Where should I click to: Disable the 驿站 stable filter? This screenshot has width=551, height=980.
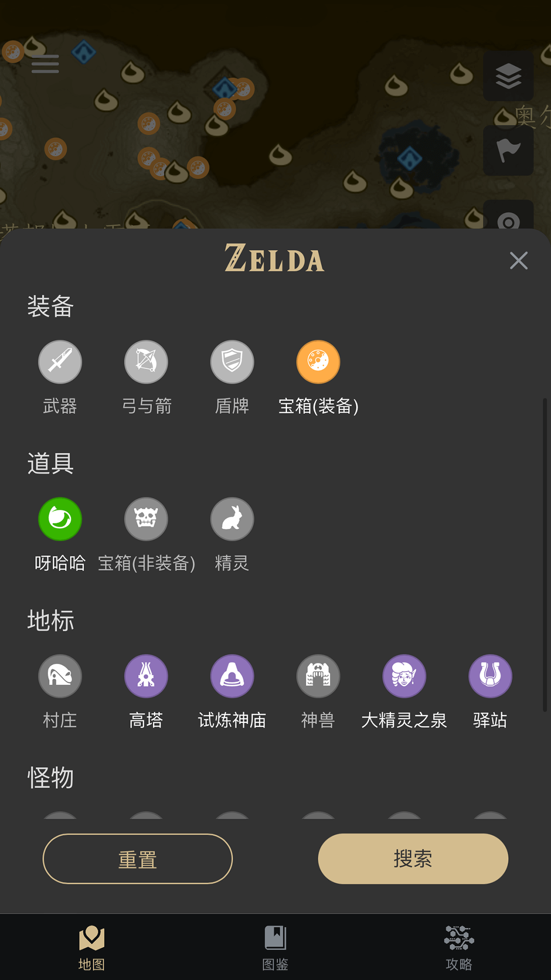click(490, 675)
